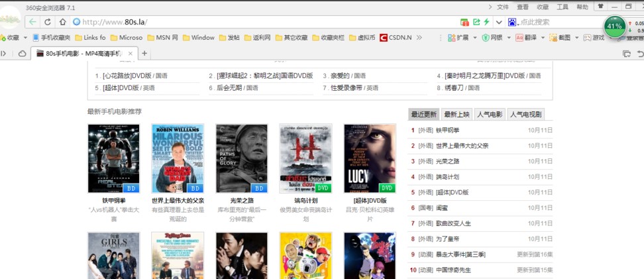Image resolution: width=644 pixels, height=279 pixels.
Task: Expand the 截图 dropdown arrow
Action: coord(576,37)
